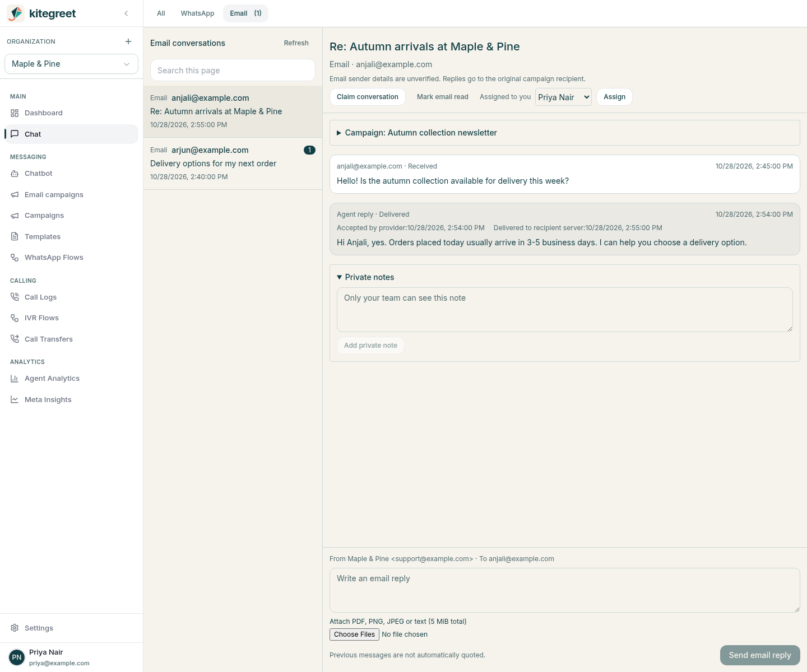The width and height of the screenshot is (807, 672).
Task: Add a new organization with plus icon
Action: tap(128, 41)
